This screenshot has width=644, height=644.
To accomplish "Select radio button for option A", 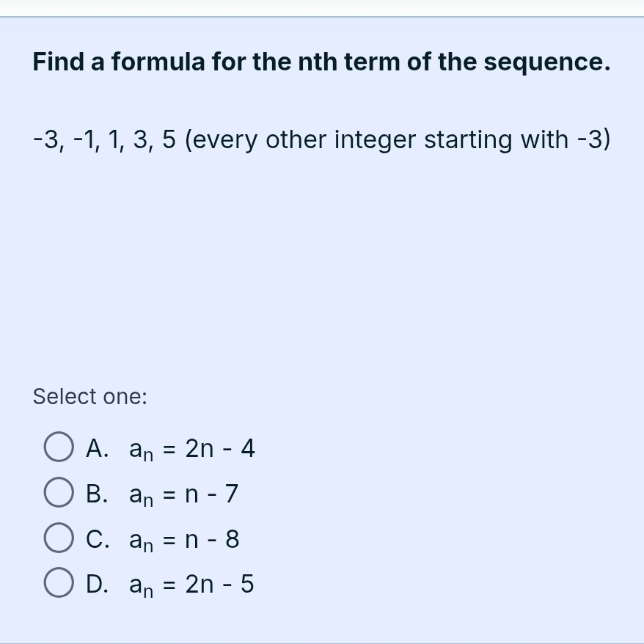I will click(59, 448).
